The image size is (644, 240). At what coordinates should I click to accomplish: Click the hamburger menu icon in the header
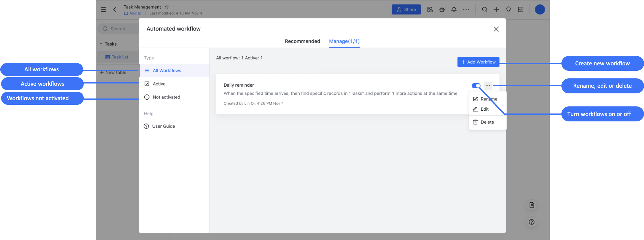(x=104, y=10)
